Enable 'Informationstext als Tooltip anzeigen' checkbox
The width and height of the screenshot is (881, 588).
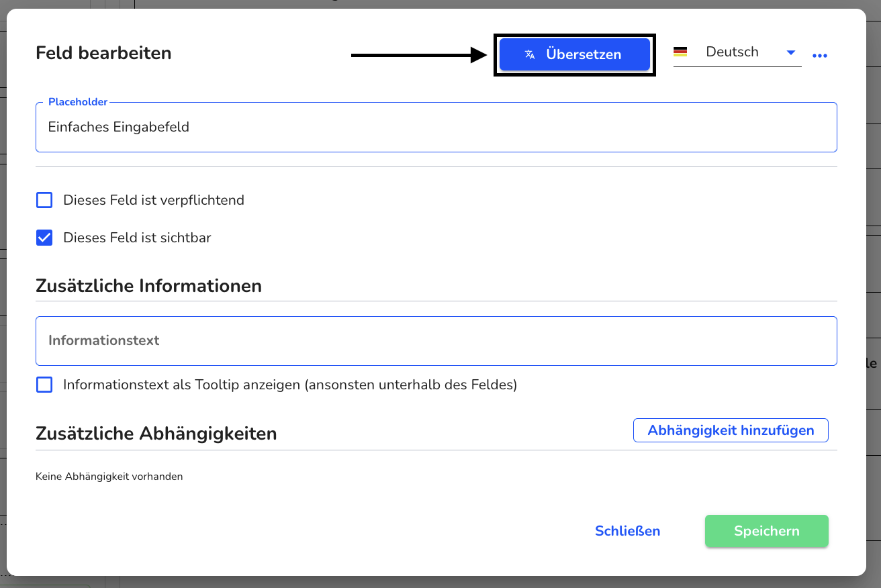(44, 385)
